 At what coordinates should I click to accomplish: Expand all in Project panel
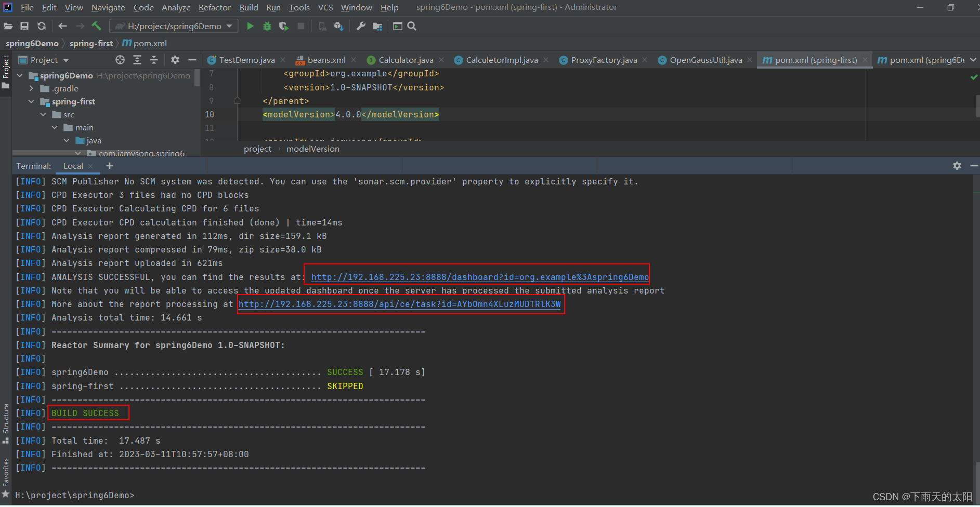137,60
